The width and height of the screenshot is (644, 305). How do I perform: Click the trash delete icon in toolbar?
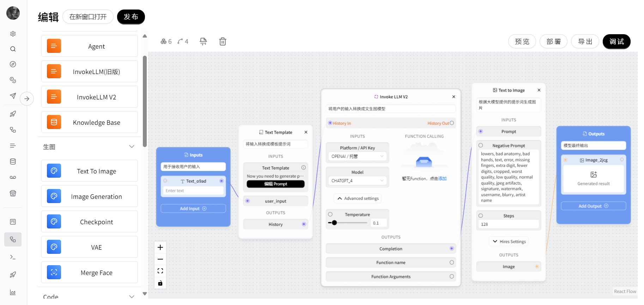click(223, 42)
